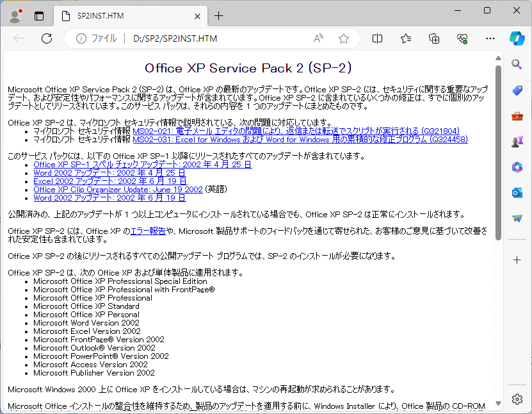Click the Office XP Service Pack 2 heading
This screenshot has height=414, width=532.
tap(248, 69)
